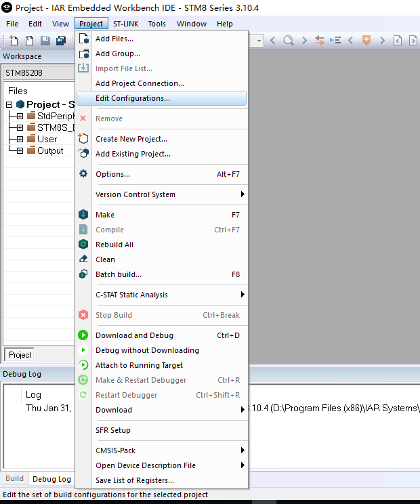Collapse the Project root node
Viewport: 420px width, 504px height.
[x=9, y=104]
